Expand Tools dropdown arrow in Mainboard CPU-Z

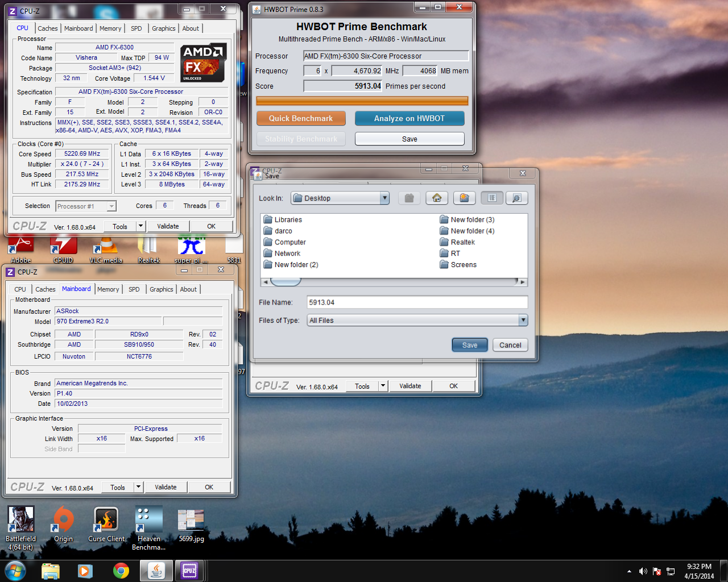[138, 487]
